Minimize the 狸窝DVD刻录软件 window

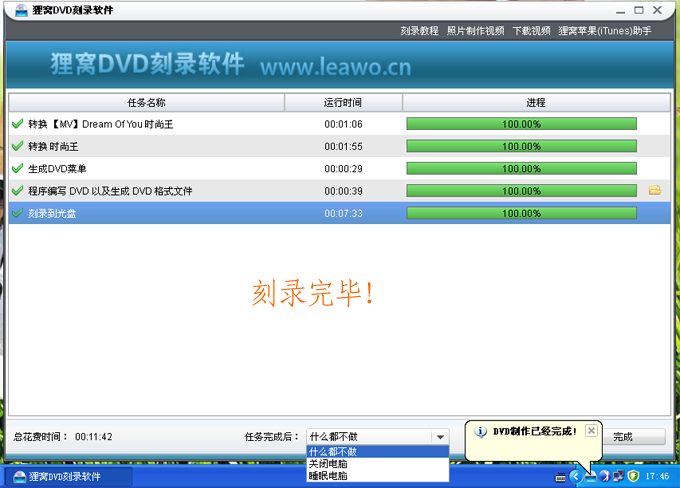coord(621,10)
